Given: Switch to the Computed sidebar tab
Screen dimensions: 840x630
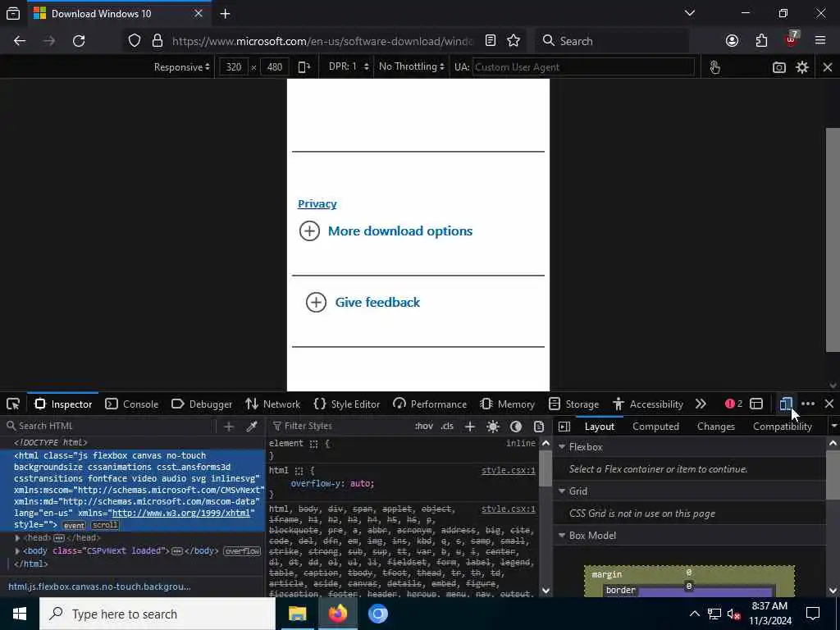Looking at the screenshot, I should (x=655, y=427).
